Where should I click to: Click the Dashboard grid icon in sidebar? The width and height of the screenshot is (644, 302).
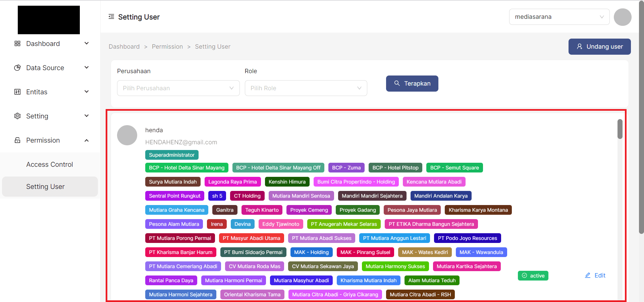[x=17, y=44]
